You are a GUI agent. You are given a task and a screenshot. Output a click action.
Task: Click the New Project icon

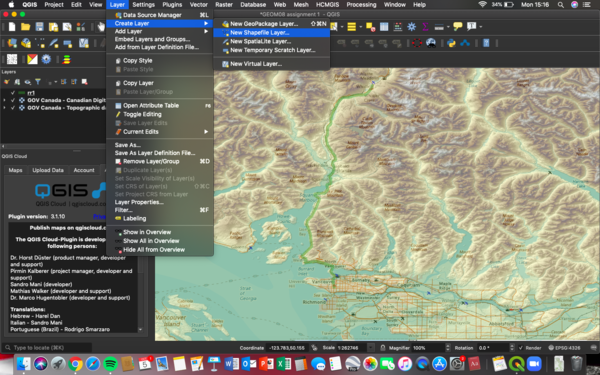pyautogui.click(x=12, y=27)
